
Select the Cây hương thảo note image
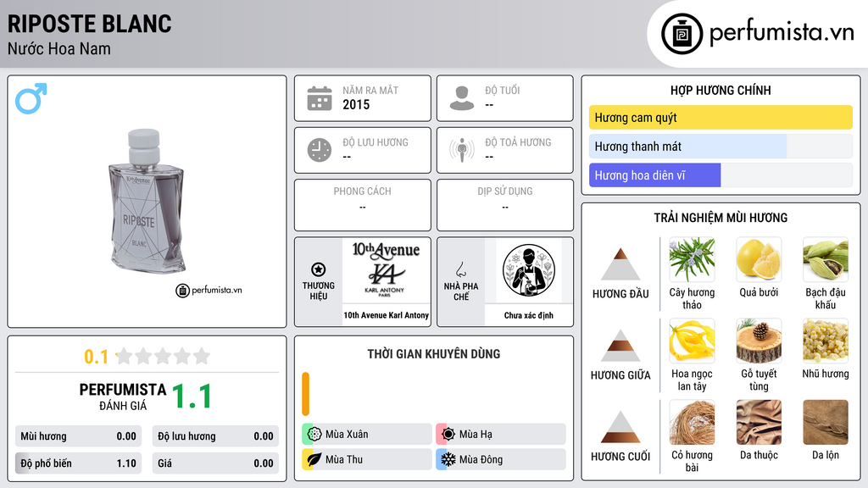point(692,259)
